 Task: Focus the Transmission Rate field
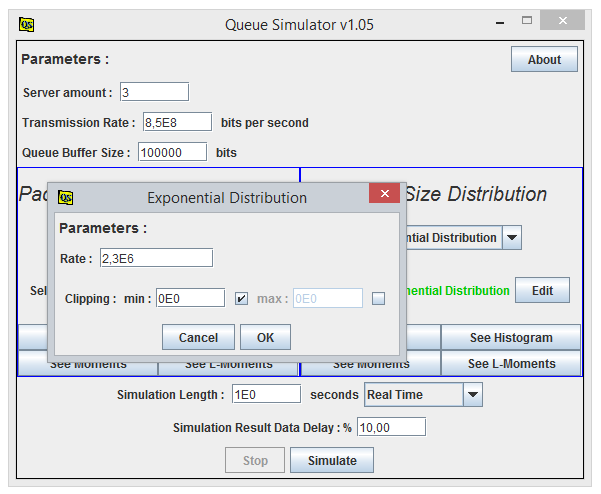pyautogui.click(x=177, y=122)
